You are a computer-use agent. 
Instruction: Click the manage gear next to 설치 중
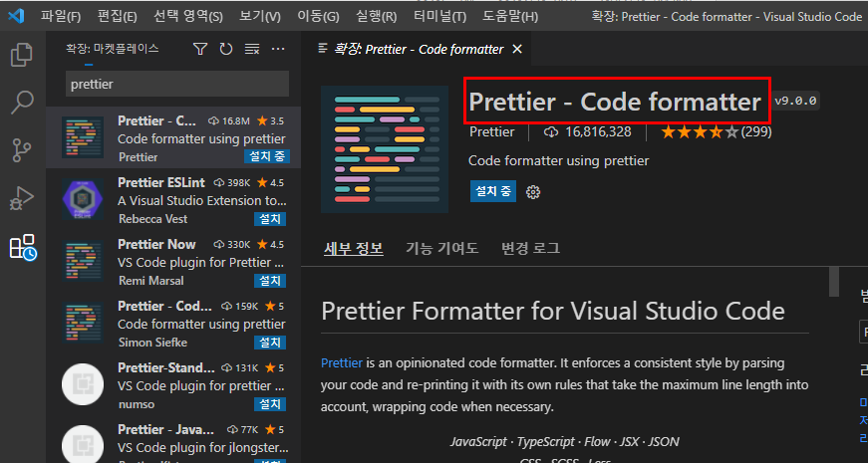tap(532, 192)
